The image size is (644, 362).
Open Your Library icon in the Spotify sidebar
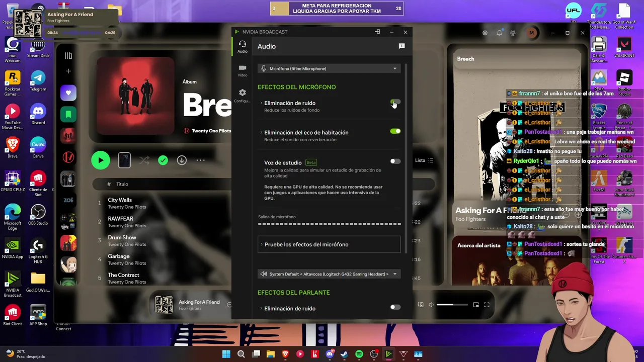[68, 56]
